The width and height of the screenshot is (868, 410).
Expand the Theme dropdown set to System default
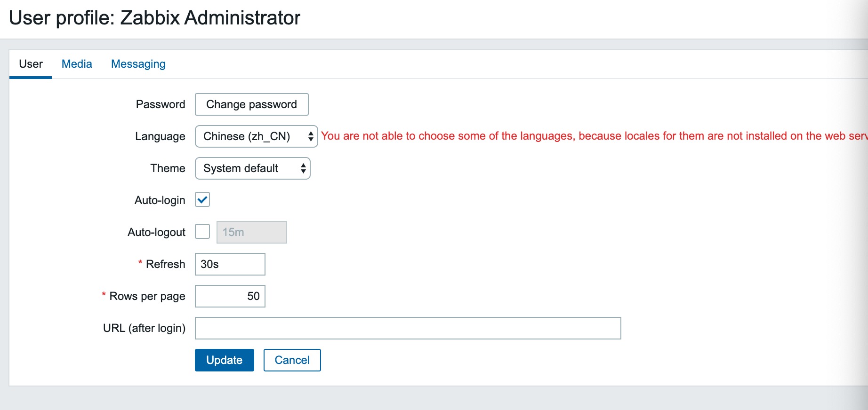click(252, 168)
